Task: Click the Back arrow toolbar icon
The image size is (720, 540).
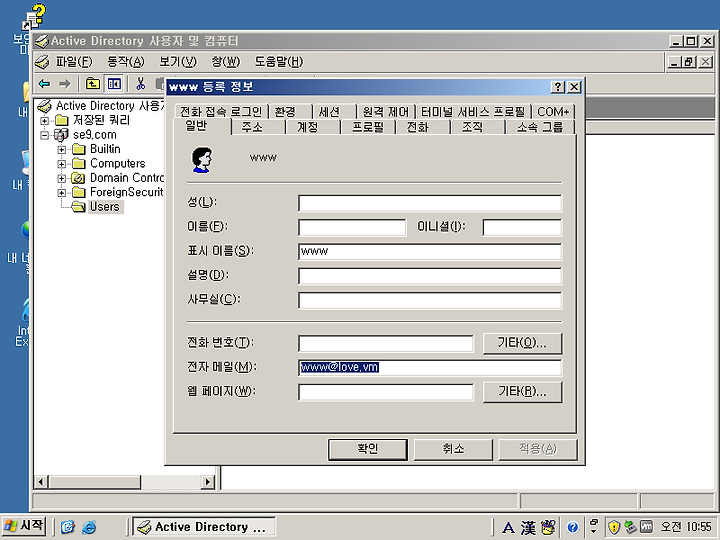Action: coord(45,84)
